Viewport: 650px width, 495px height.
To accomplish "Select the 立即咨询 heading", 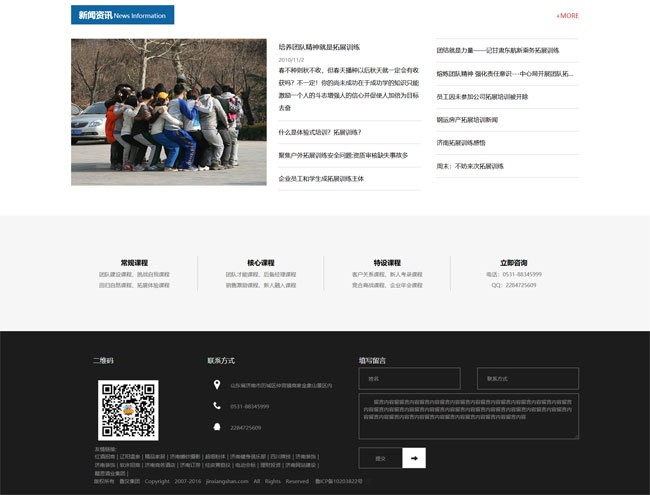I will pos(514,263).
